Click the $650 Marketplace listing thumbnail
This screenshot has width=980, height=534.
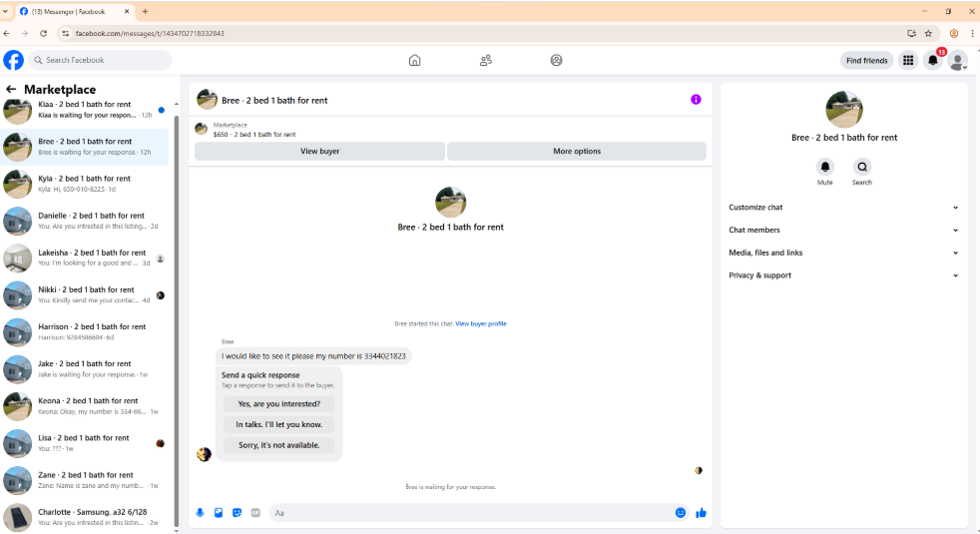(x=201, y=129)
